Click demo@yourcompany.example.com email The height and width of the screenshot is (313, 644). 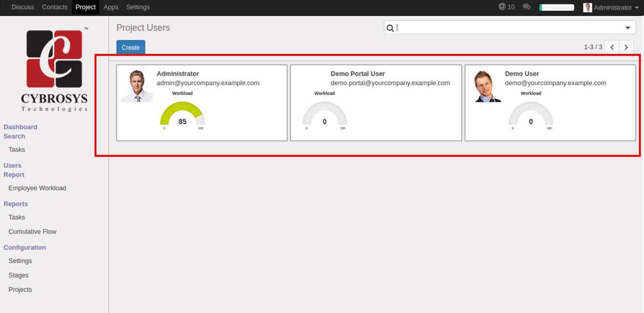555,83
